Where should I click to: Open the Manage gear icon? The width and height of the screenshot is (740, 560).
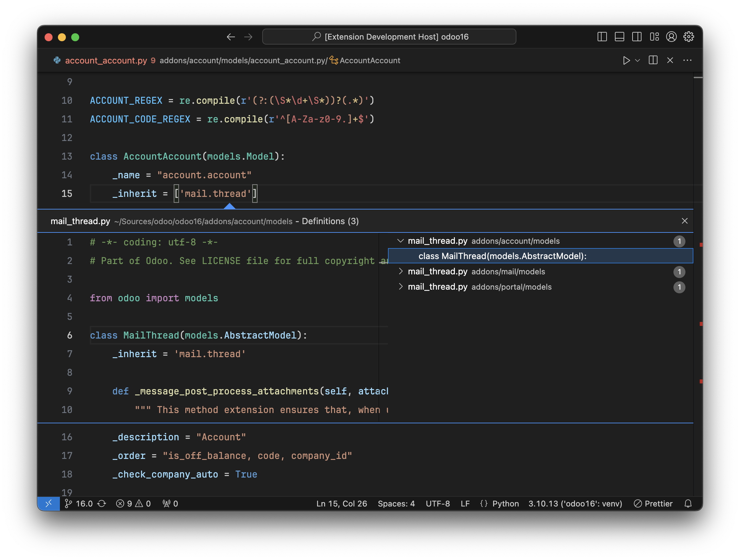[688, 37]
